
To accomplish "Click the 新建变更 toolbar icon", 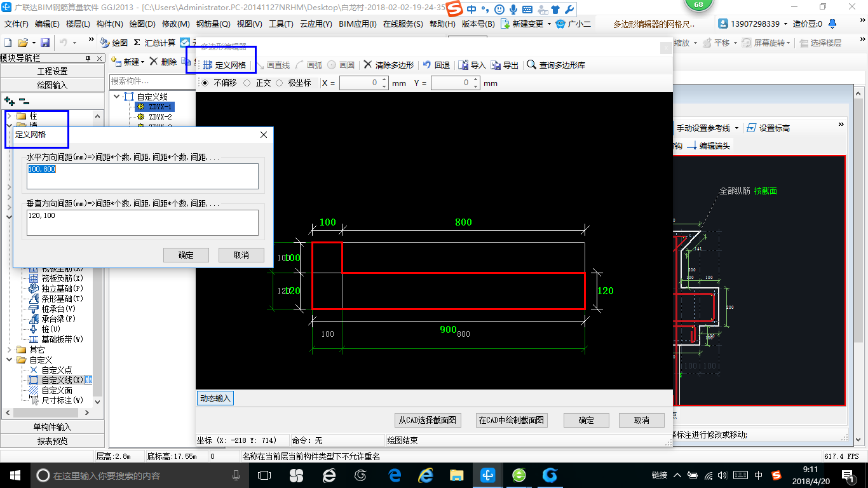I will 505,24.
